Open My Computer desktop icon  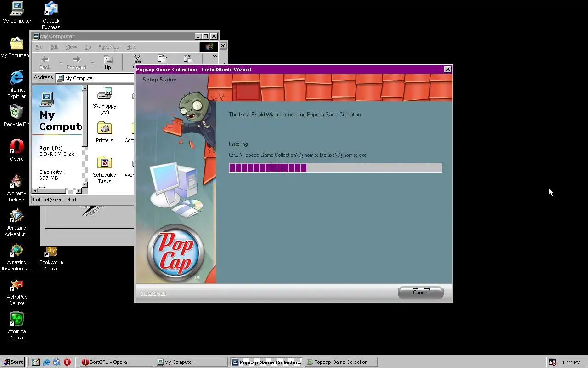[x=17, y=12]
